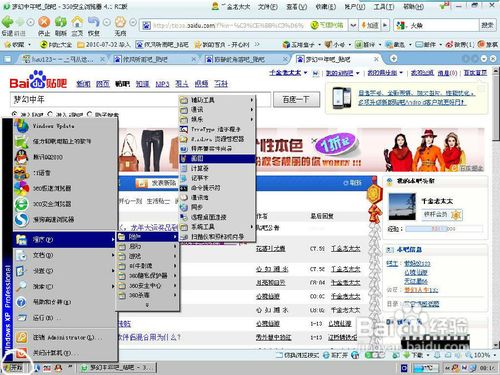The image size is (500, 375).
Task: Choose 关闭计算机 in Start menu
Action: tap(65, 353)
